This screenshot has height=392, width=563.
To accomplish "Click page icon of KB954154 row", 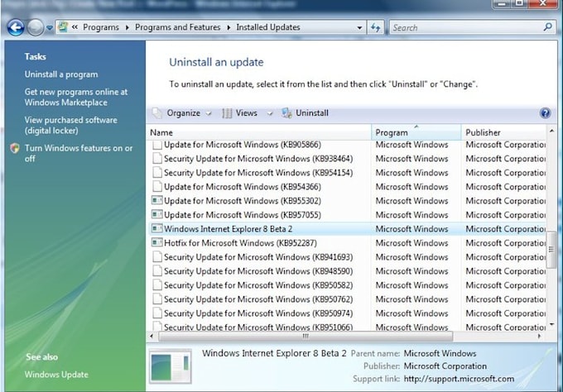I will (x=157, y=172).
